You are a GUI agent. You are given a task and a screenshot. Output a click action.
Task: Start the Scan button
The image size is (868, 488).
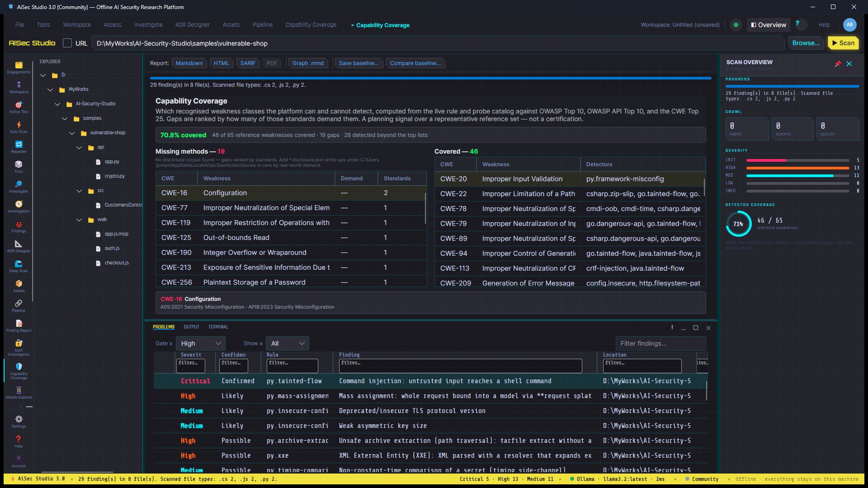(x=843, y=43)
